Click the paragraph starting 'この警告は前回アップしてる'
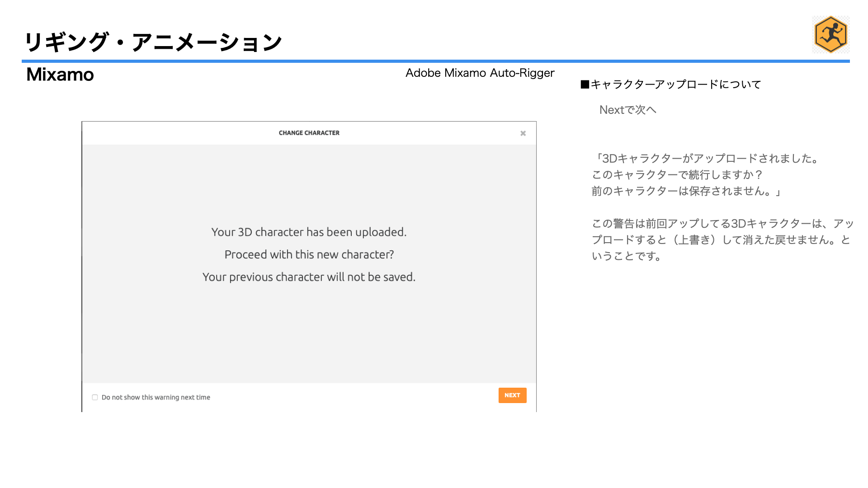 pos(722,240)
